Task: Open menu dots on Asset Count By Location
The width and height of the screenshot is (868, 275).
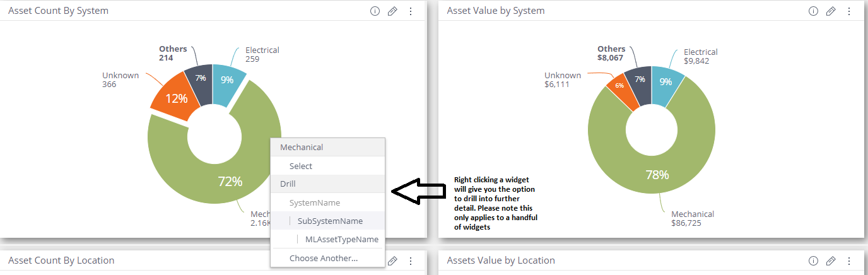Action: point(411,260)
